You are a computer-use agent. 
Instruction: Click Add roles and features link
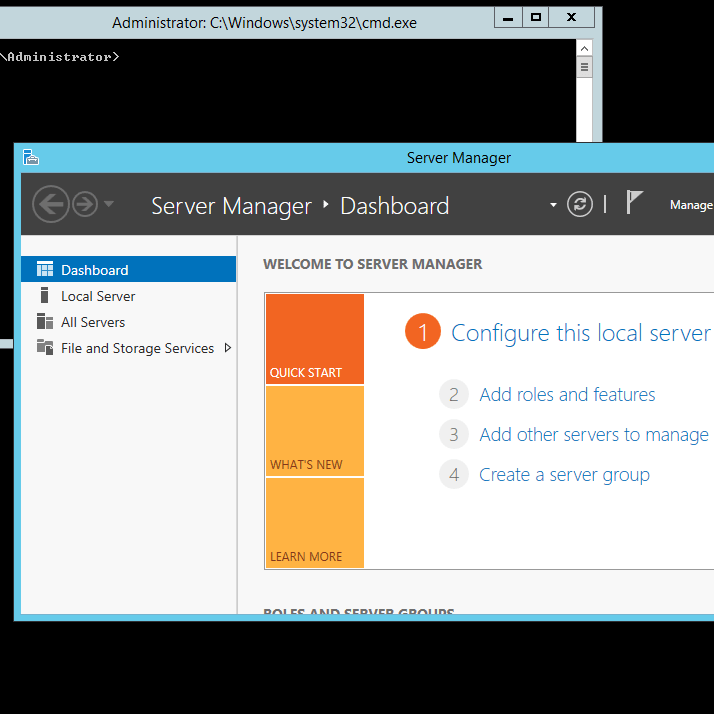567,394
